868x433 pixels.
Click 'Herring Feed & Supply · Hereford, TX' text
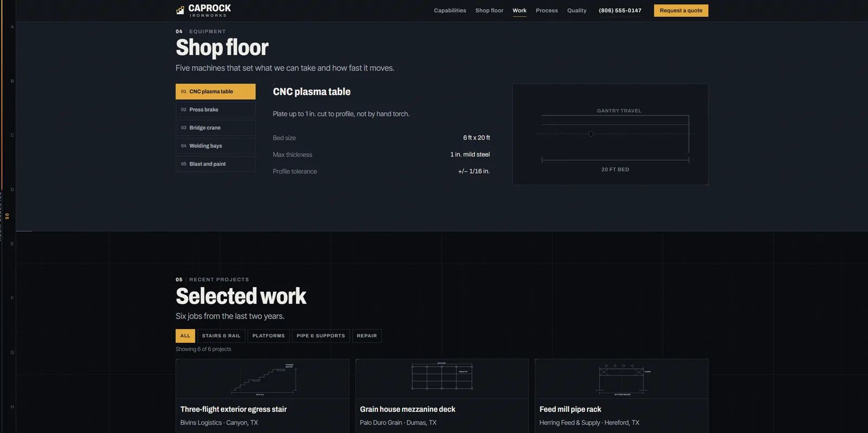pyautogui.click(x=589, y=423)
